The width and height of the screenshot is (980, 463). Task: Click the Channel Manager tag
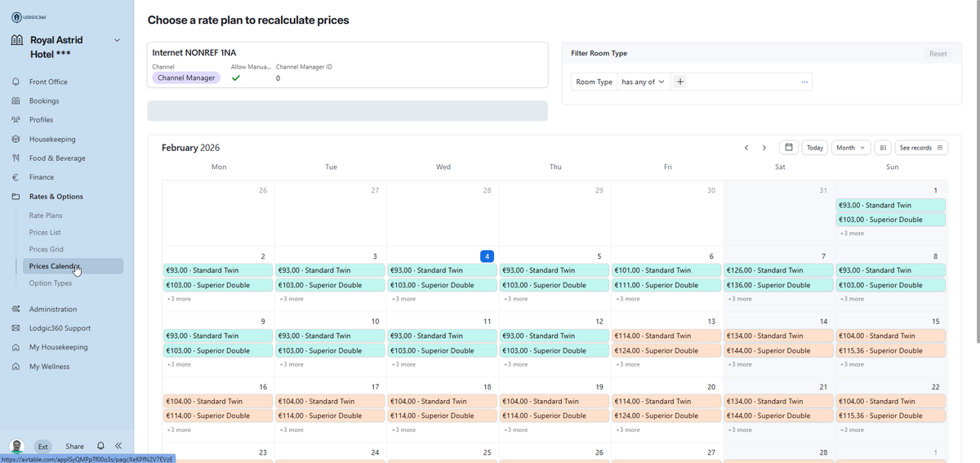[x=186, y=78]
